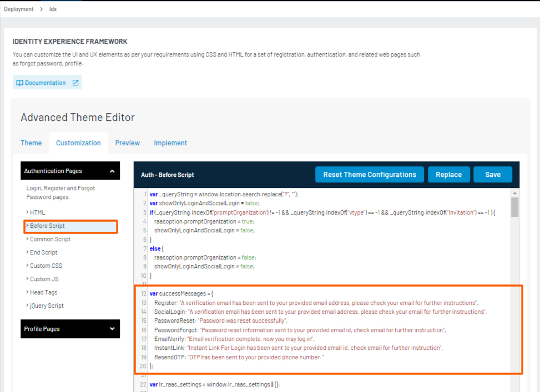Select Before Script in the sidebar

pos(47,226)
